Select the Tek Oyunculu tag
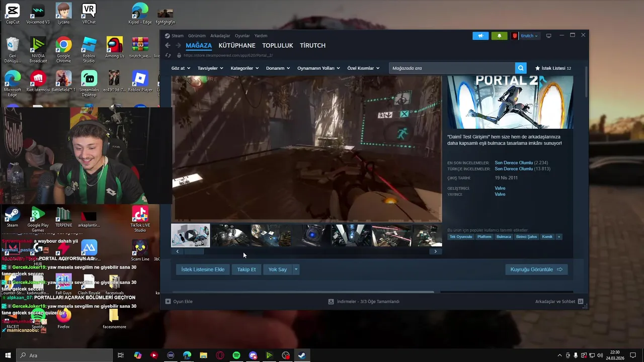This screenshot has height=362, width=644. 461,237
